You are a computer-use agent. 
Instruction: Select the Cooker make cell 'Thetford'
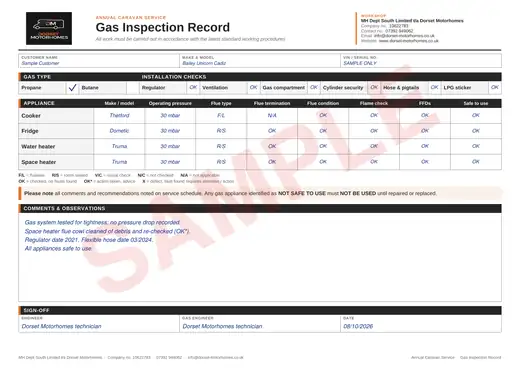[x=119, y=115]
